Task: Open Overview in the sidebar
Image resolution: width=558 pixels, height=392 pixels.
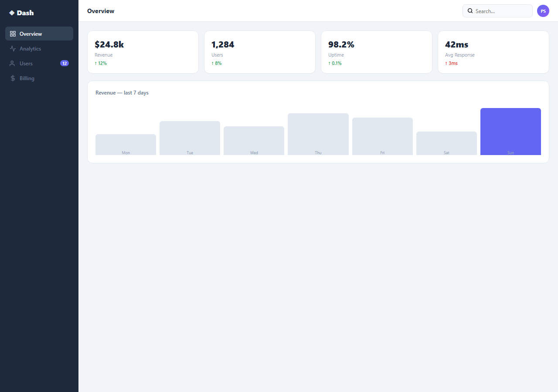Action: click(39, 34)
